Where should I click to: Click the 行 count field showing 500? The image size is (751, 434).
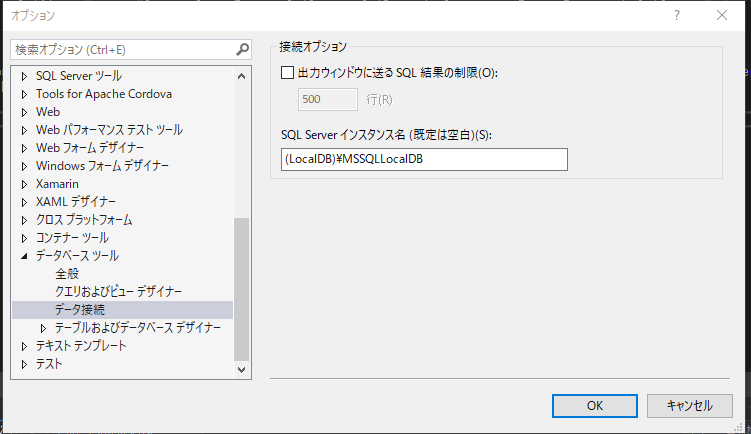click(328, 99)
